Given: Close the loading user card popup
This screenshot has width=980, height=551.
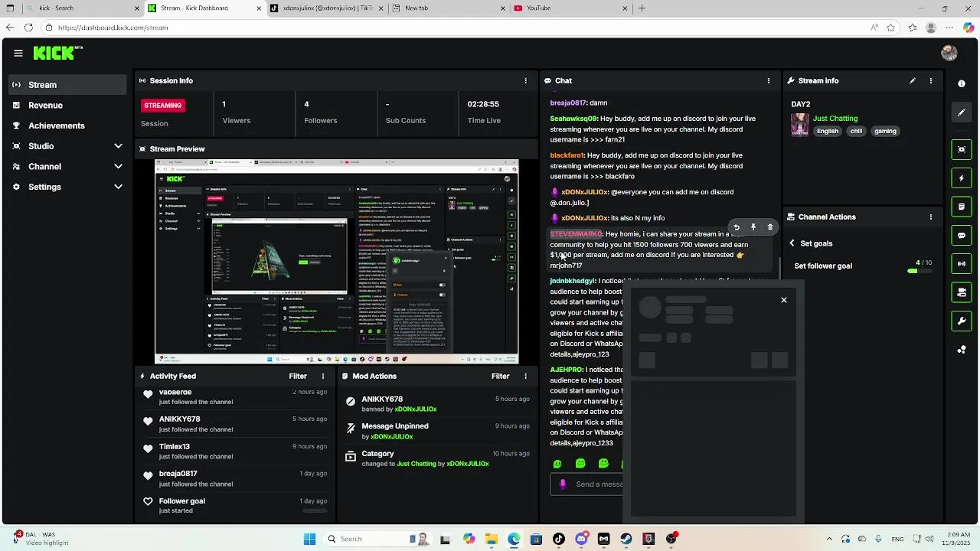Looking at the screenshot, I should pos(784,300).
